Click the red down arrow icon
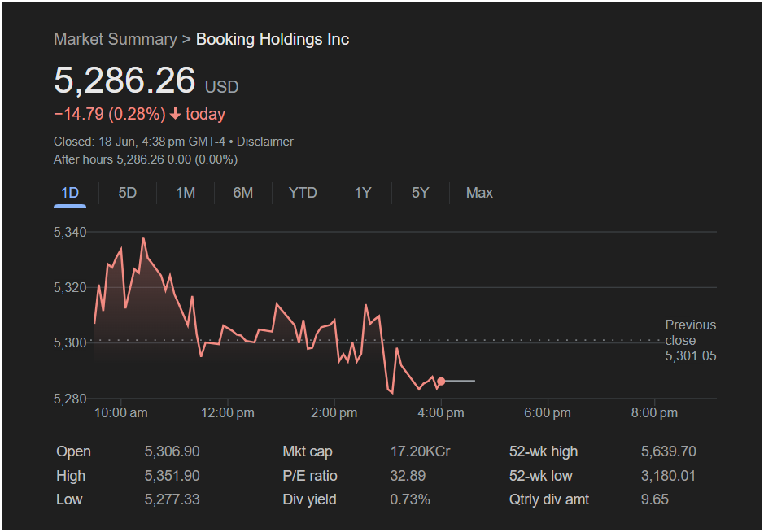This screenshot has width=764, height=532. pyautogui.click(x=176, y=115)
